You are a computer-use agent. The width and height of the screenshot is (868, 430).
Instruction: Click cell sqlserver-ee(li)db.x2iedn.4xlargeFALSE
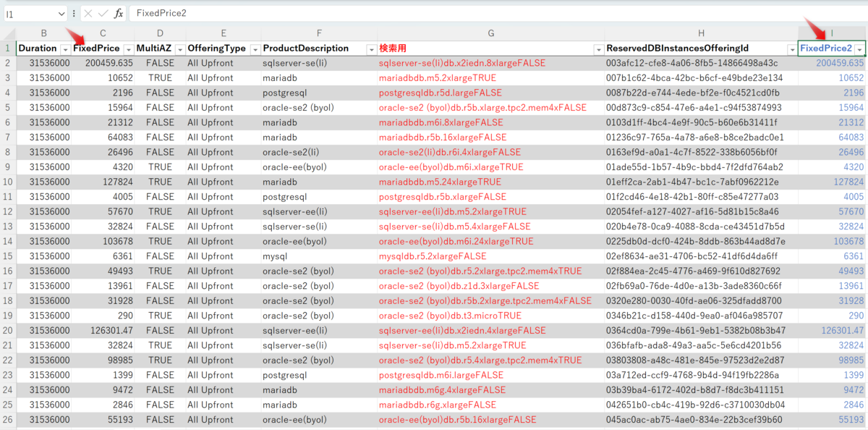click(x=491, y=330)
